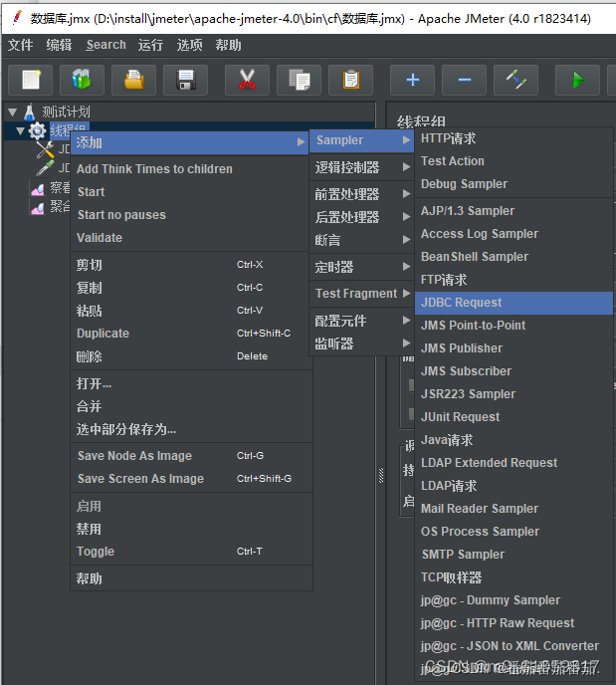
Task: Choose jp@gc - Dummy Sampler
Action: pos(513,600)
